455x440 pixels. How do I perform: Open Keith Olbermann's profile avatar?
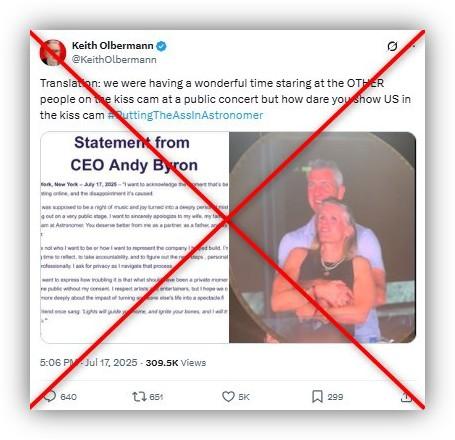(x=53, y=52)
